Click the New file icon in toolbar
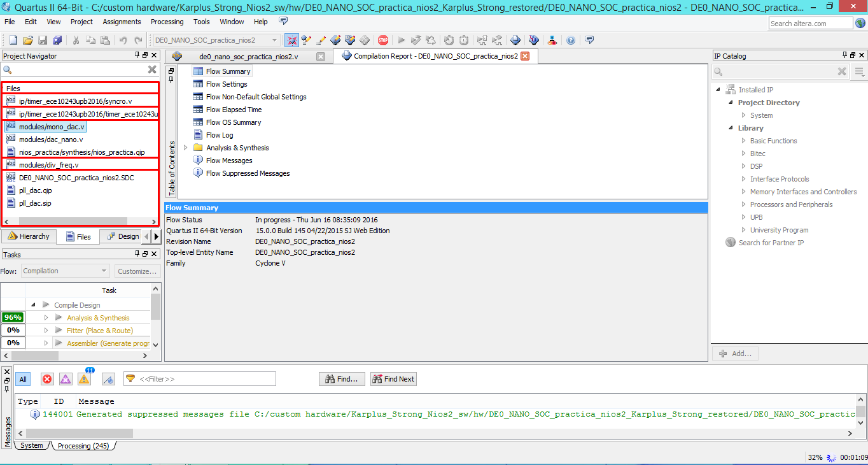 12,40
